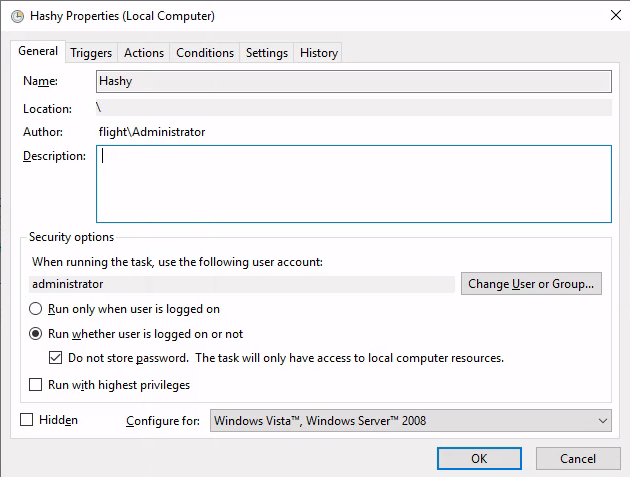Dismiss with the Cancel button

[578, 459]
